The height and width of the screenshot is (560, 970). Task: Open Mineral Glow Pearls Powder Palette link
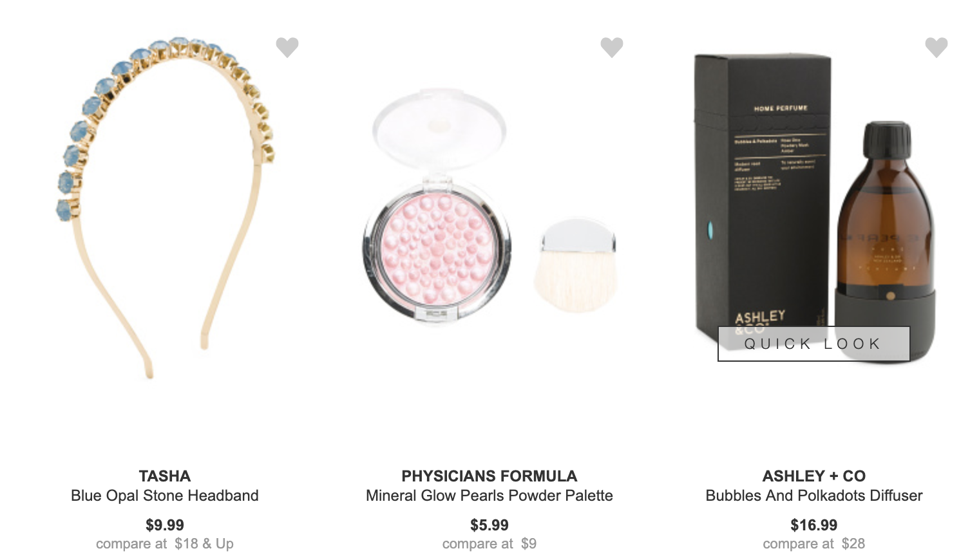(x=490, y=496)
